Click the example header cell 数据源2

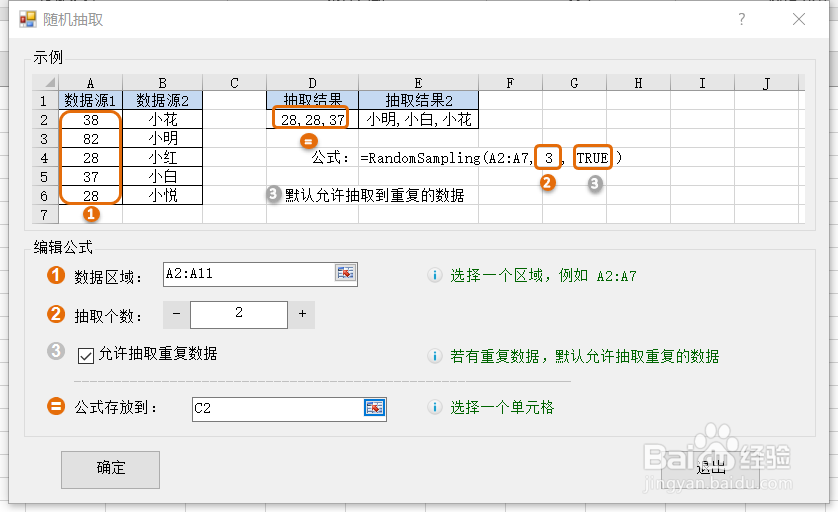[162, 100]
